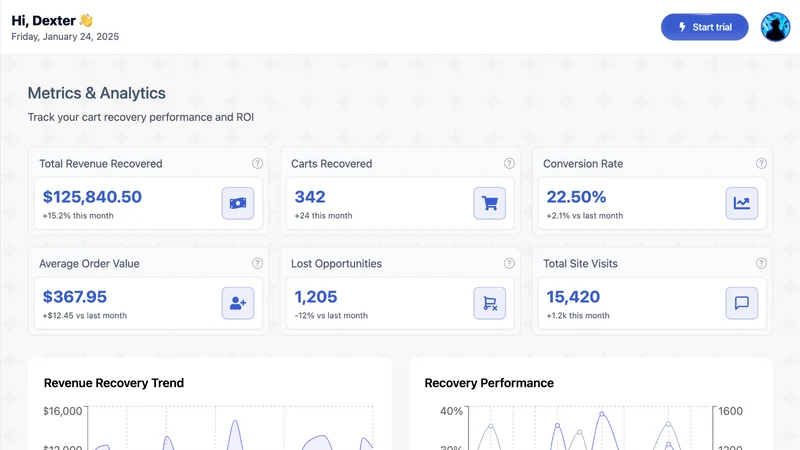Click the Average Order Value card label
Screen dimensions: 800x450
[x=89, y=264]
